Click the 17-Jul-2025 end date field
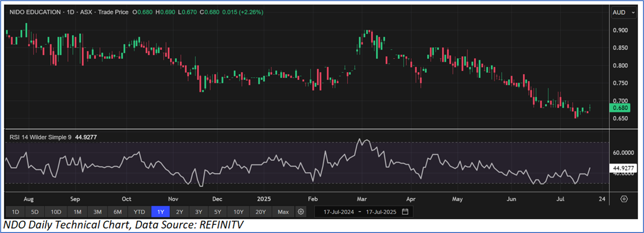Image resolution: width=644 pixels, height=233 pixels. (381, 212)
